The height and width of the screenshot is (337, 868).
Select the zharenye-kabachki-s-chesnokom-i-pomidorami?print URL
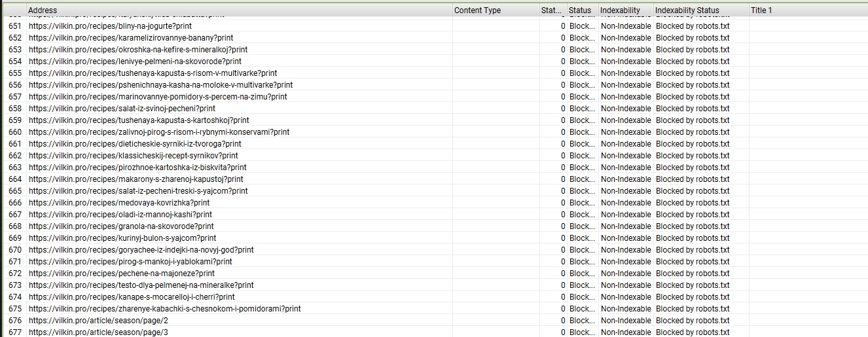coord(165,309)
